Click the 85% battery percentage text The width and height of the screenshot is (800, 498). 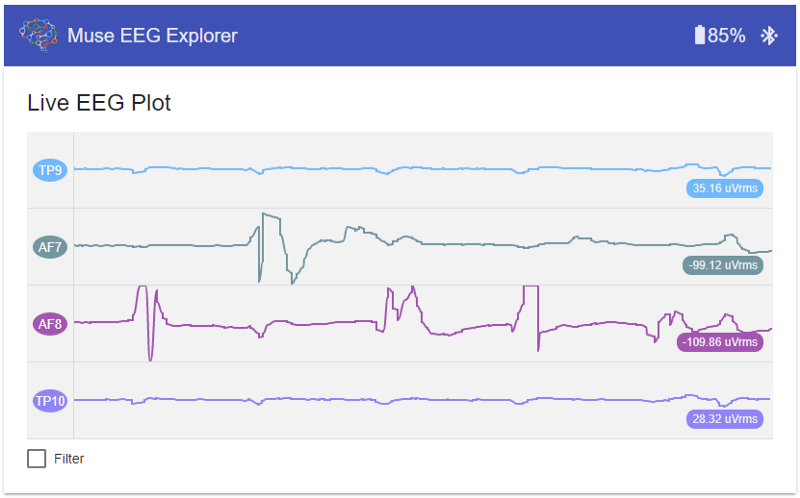[x=727, y=36]
